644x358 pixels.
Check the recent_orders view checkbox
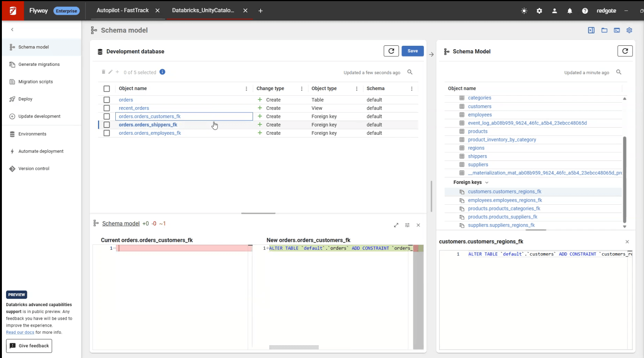107,108
